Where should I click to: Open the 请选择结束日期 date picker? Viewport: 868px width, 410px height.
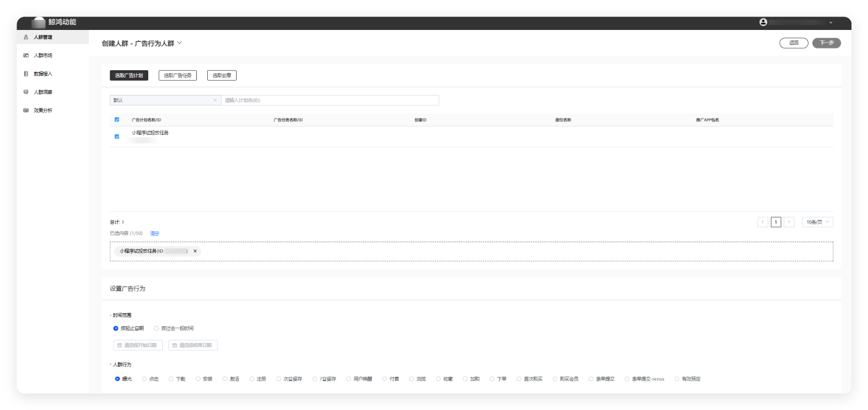[193, 345]
